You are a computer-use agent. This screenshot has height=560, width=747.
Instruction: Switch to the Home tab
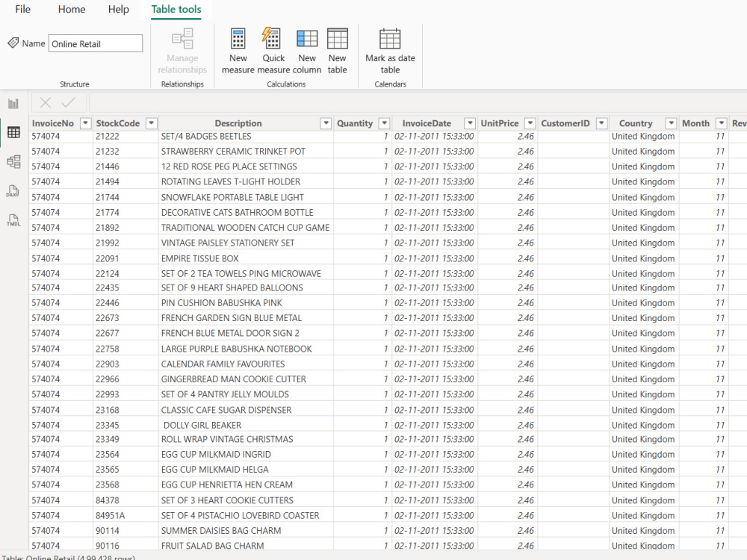click(x=72, y=9)
